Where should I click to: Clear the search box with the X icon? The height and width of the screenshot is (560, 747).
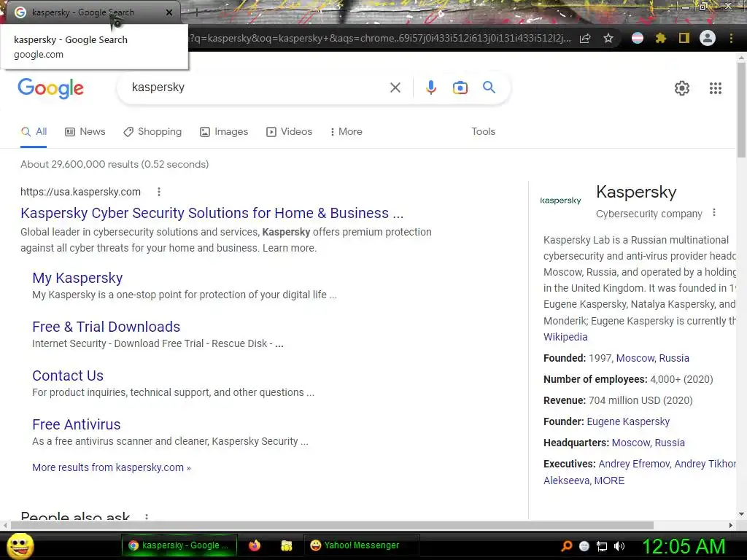[x=395, y=87]
